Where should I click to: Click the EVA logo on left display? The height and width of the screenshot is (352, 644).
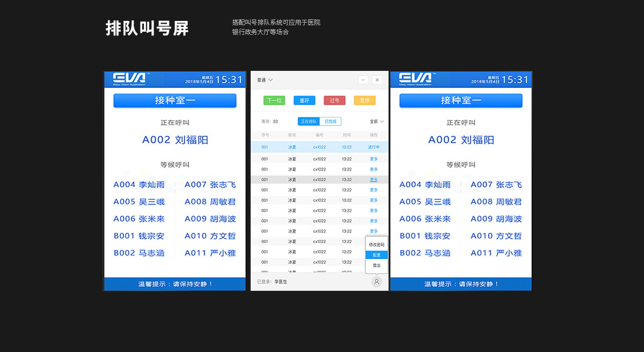[129, 79]
